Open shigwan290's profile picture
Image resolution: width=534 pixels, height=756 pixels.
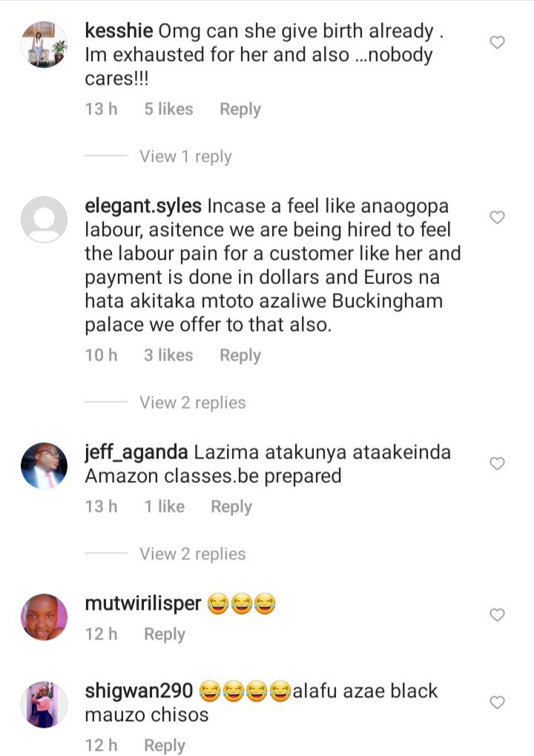coord(44,704)
